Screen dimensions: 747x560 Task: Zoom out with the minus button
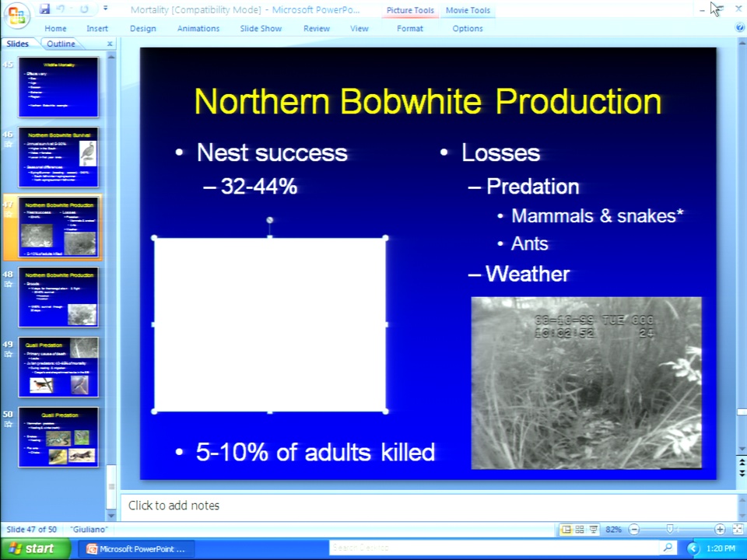click(634, 529)
